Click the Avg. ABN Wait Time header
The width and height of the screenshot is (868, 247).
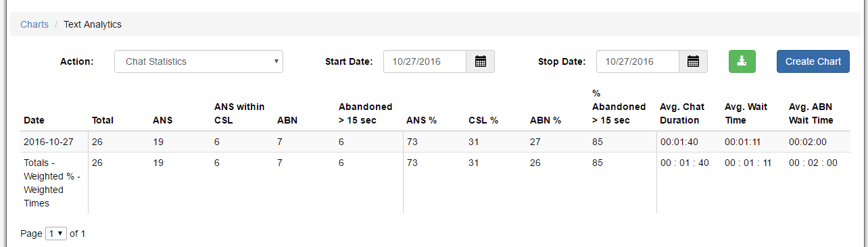[811, 113]
